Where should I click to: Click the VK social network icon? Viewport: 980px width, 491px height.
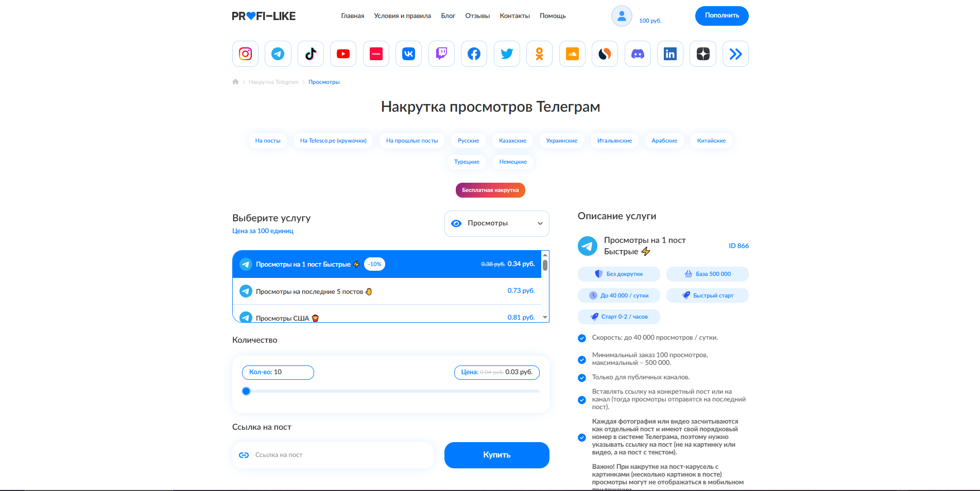click(408, 54)
